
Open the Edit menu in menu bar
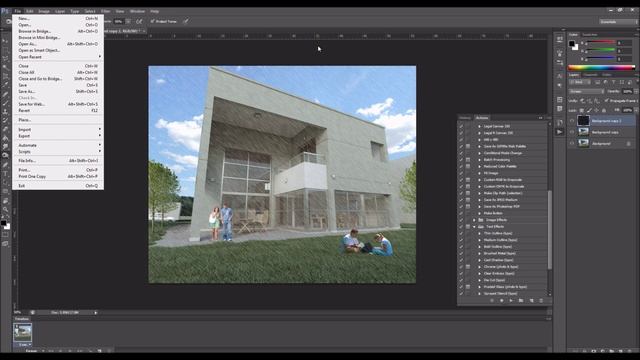pyautogui.click(x=29, y=11)
